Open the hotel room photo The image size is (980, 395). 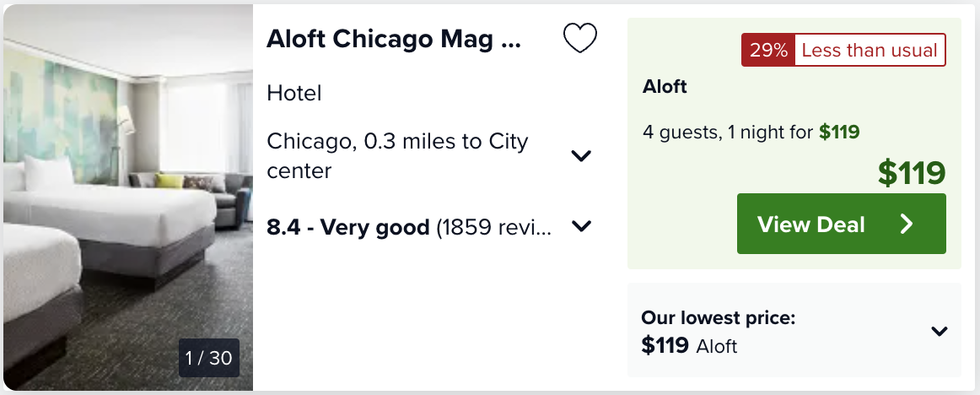(x=128, y=197)
